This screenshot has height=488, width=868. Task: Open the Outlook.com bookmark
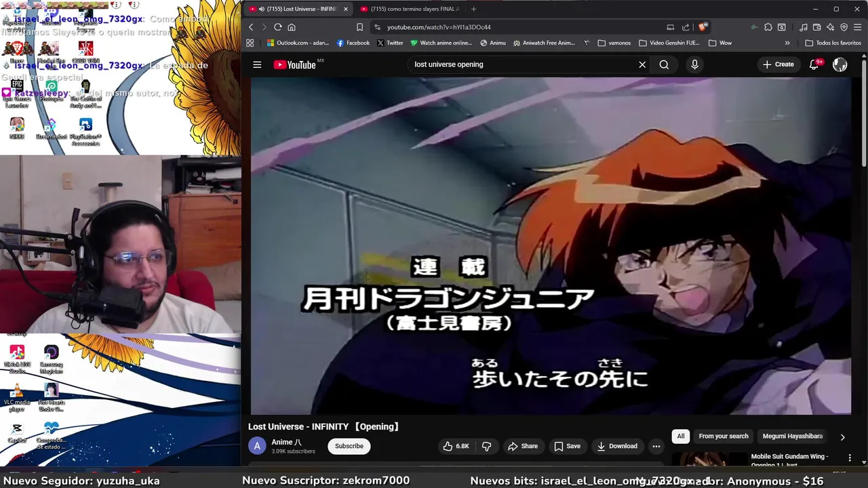coord(298,43)
